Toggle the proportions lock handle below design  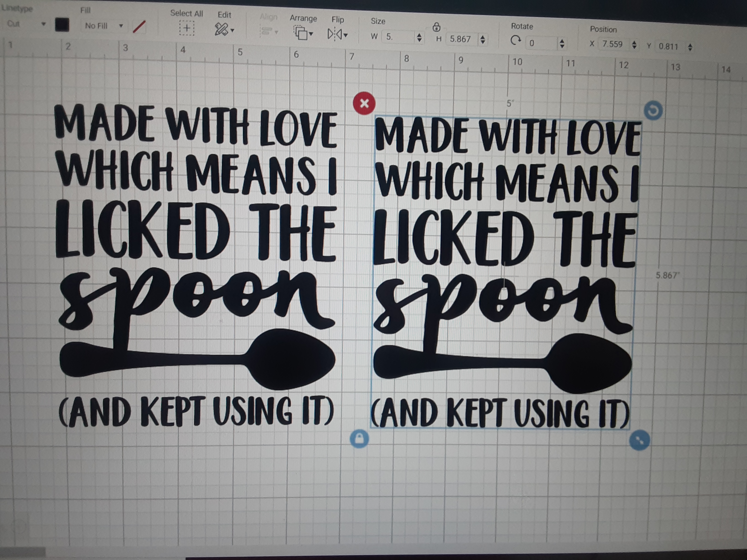[x=359, y=439]
